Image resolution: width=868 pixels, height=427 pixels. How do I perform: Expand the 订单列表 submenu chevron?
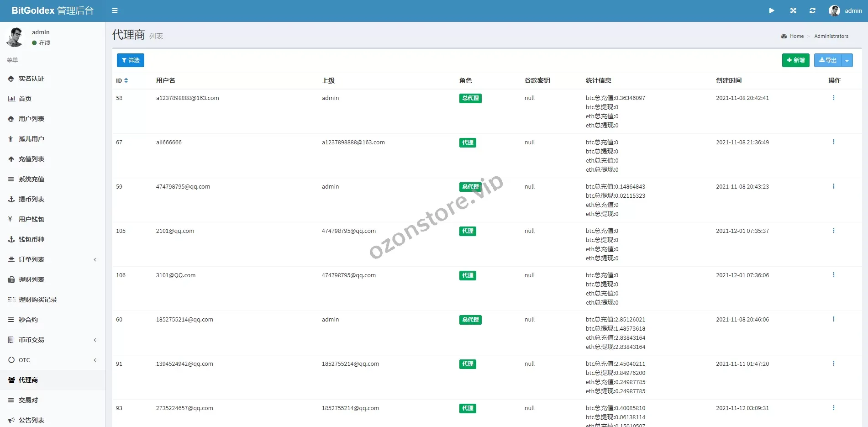[95, 259]
